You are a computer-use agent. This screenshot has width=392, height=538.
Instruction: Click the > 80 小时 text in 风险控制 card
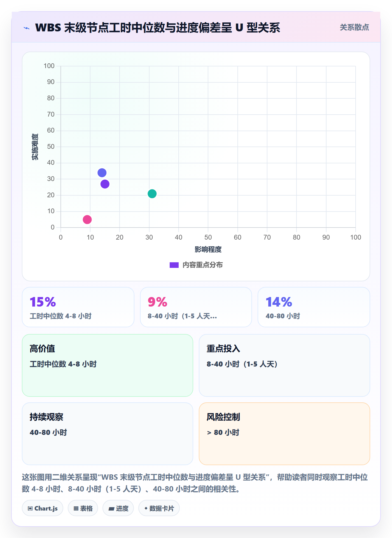(x=223, y=432)
